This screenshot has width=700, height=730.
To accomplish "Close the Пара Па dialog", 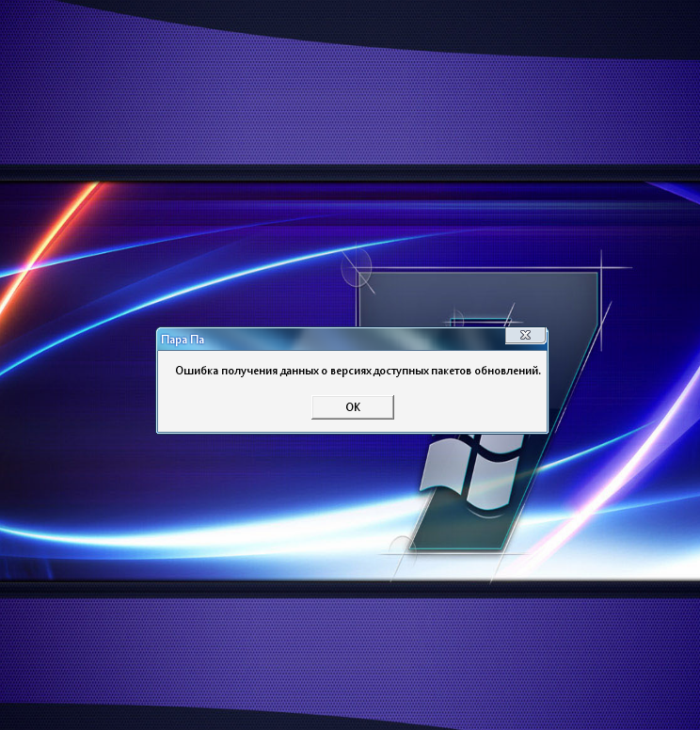I will coord(525,335).
